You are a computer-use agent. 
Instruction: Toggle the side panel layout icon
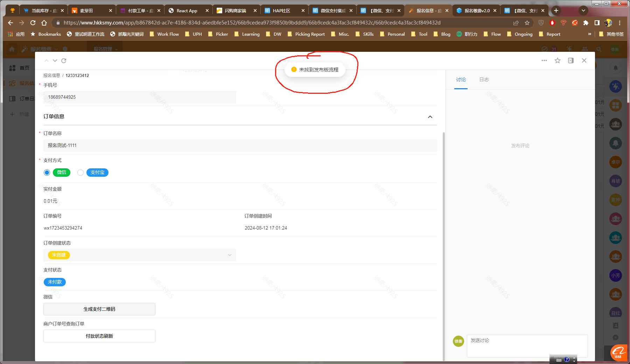[571, 61]
